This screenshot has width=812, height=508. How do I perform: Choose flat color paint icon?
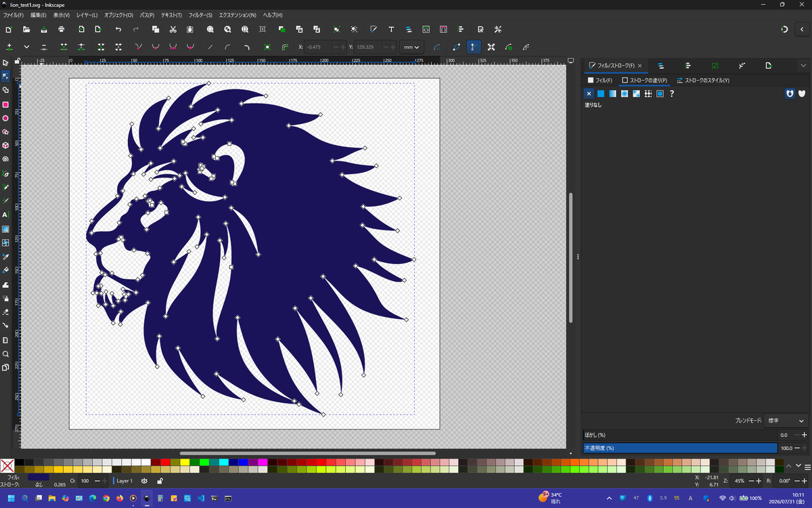[x=601, y=93]
